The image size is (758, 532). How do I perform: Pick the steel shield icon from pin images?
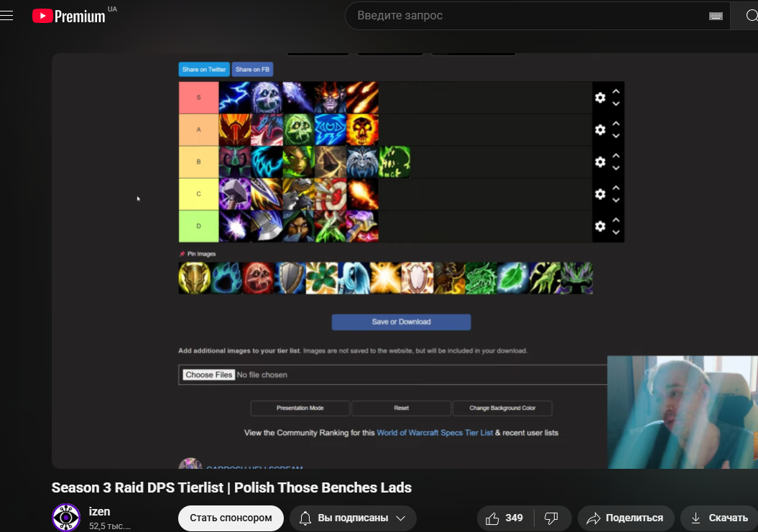click(290, 278)
